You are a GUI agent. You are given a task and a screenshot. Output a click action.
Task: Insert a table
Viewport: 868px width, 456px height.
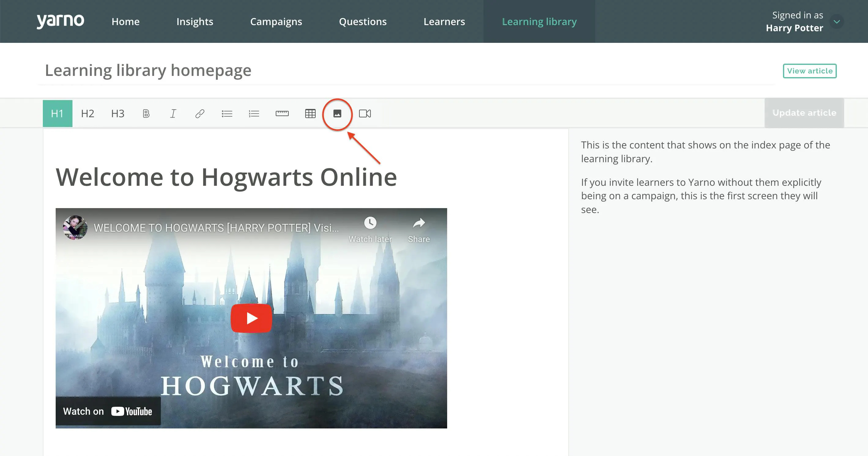[x=310, y=114]
